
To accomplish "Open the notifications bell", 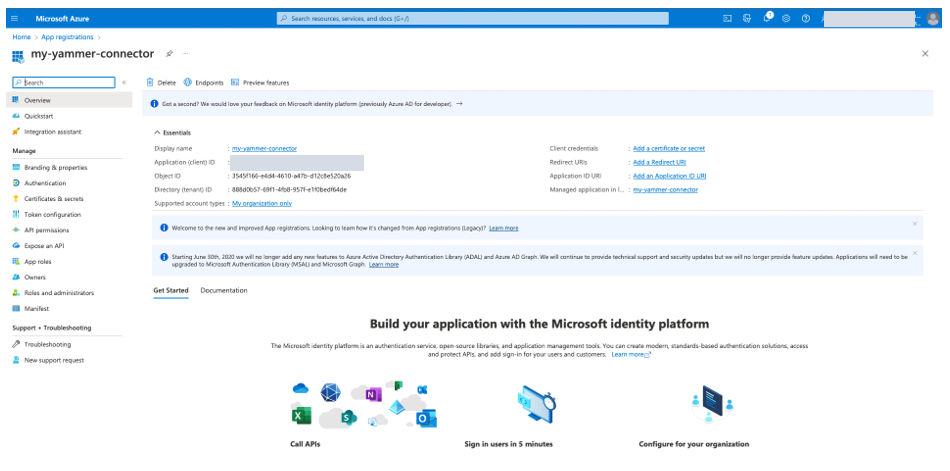I will [x=767, y=18].
